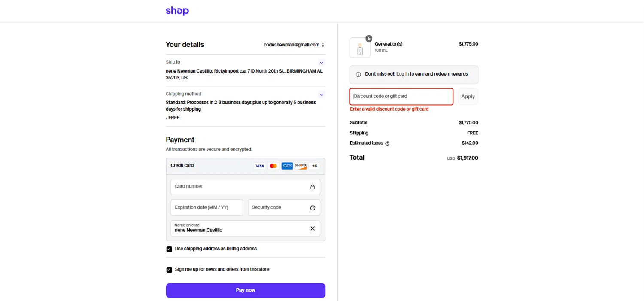
Task: Focus the Discount code or gift card field
Action: pos(401,97)
